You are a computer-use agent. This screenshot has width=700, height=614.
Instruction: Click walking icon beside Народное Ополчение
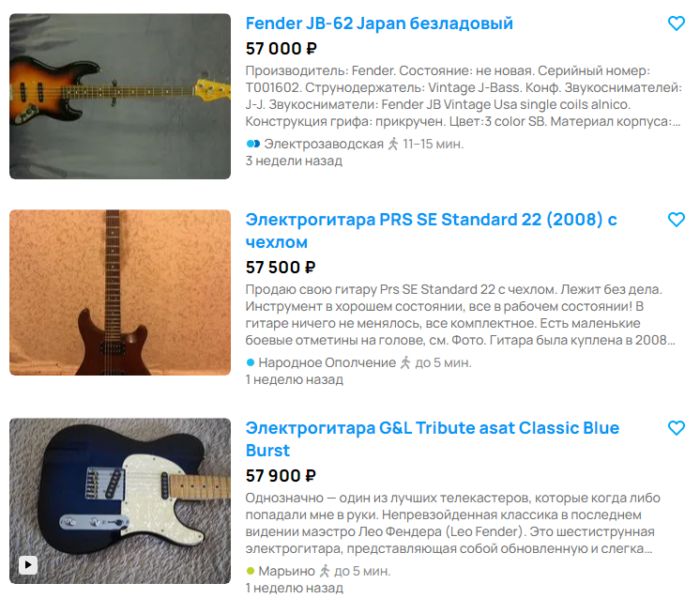pyautogui.click(x=405, y=362)
